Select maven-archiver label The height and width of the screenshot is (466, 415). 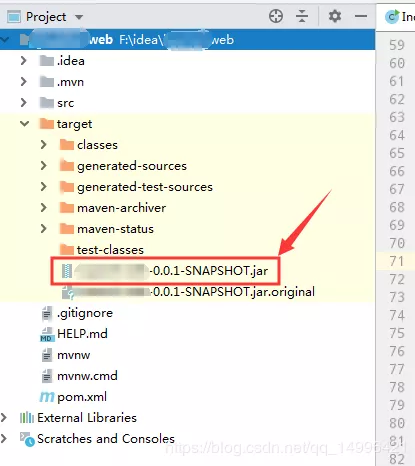[121, 208]
